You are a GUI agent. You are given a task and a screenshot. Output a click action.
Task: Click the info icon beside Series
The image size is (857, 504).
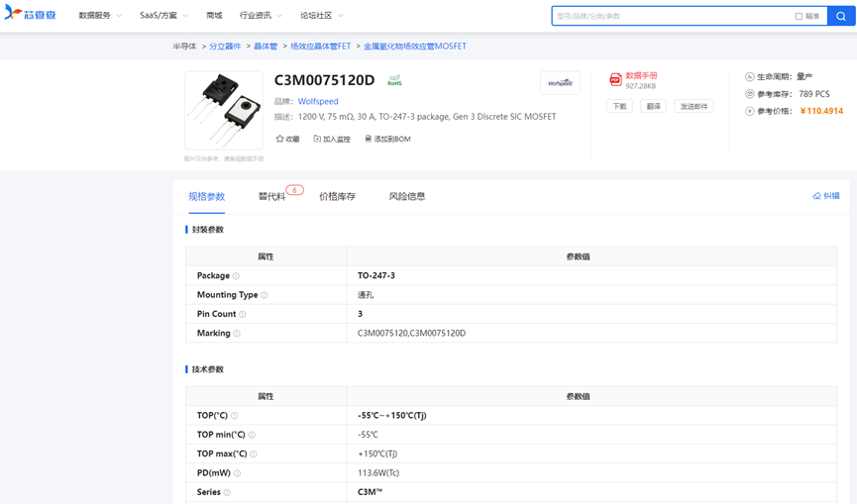[227, 492]
